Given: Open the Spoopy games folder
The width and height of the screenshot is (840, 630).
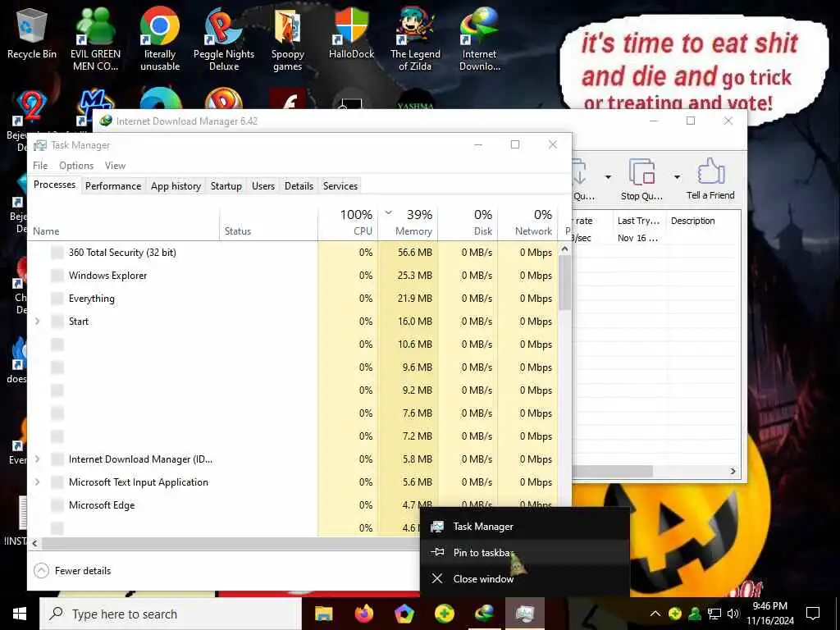Looking at the screenshot, I should tap(288, 39).
